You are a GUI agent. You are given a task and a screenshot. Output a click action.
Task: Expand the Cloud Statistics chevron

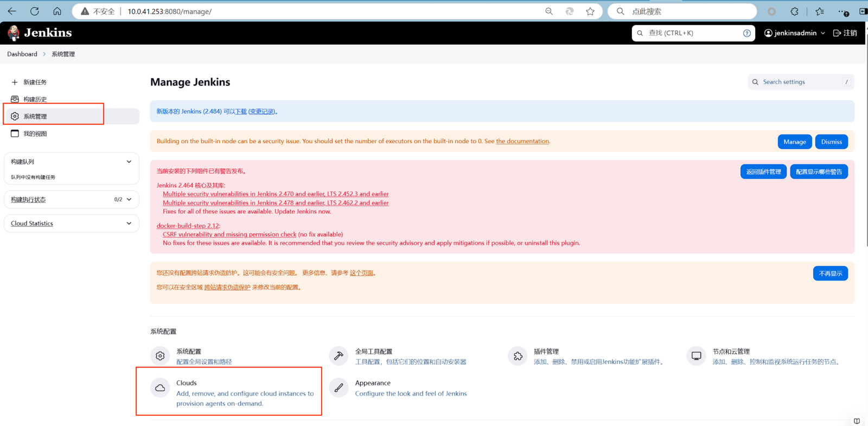point(129,223)
